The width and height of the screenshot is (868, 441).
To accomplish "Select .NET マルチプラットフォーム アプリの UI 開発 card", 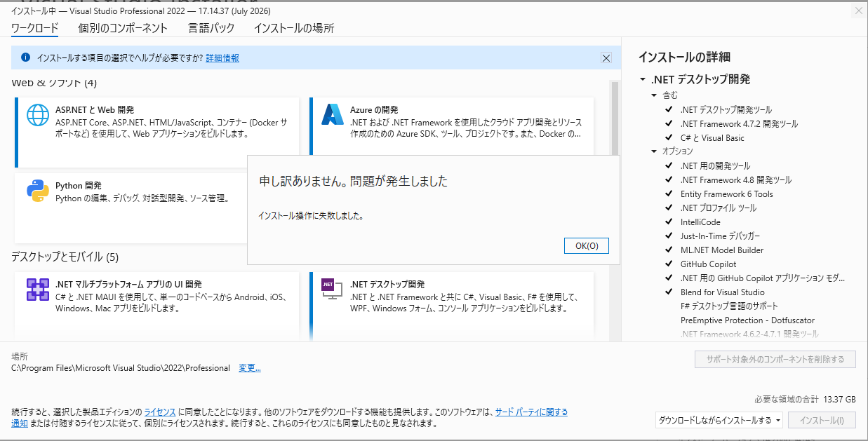I will (156, 306).
